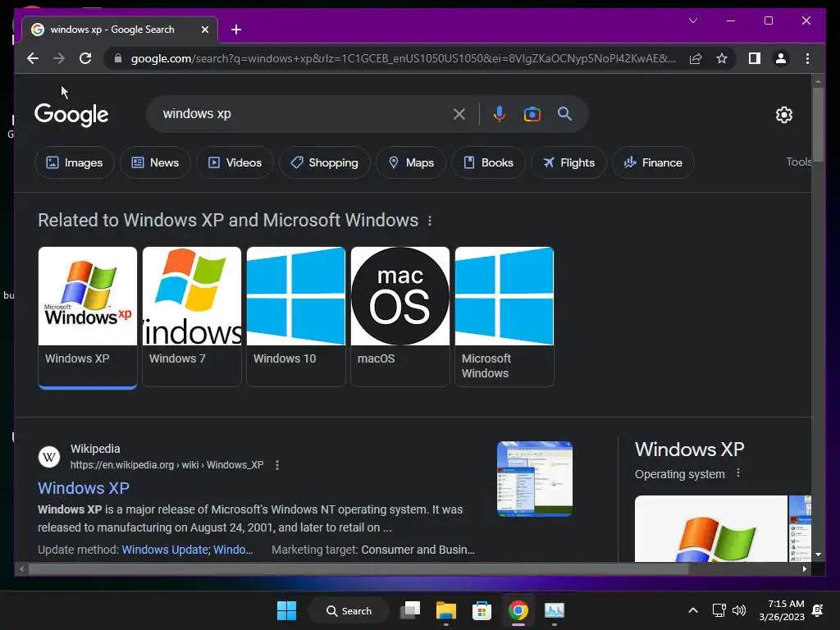Open File Explorer from taskbar
The width and height of the screenshot is (840, 630).
[x=445, y=610]
